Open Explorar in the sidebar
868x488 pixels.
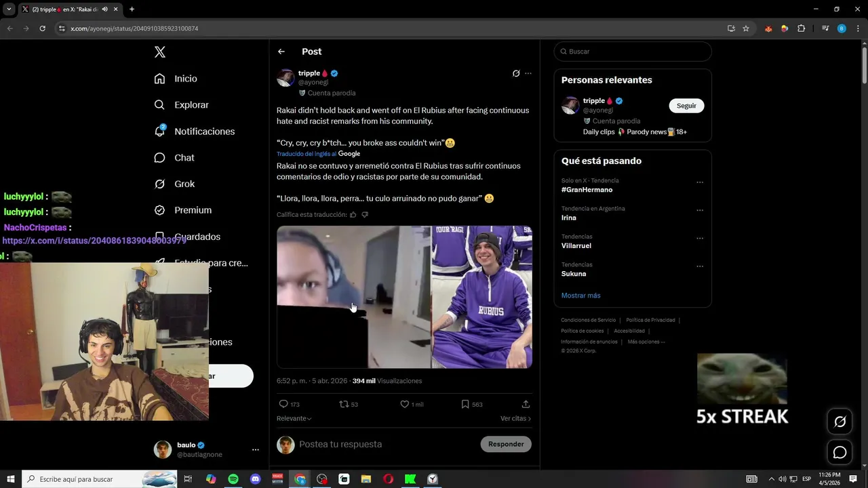181,105
